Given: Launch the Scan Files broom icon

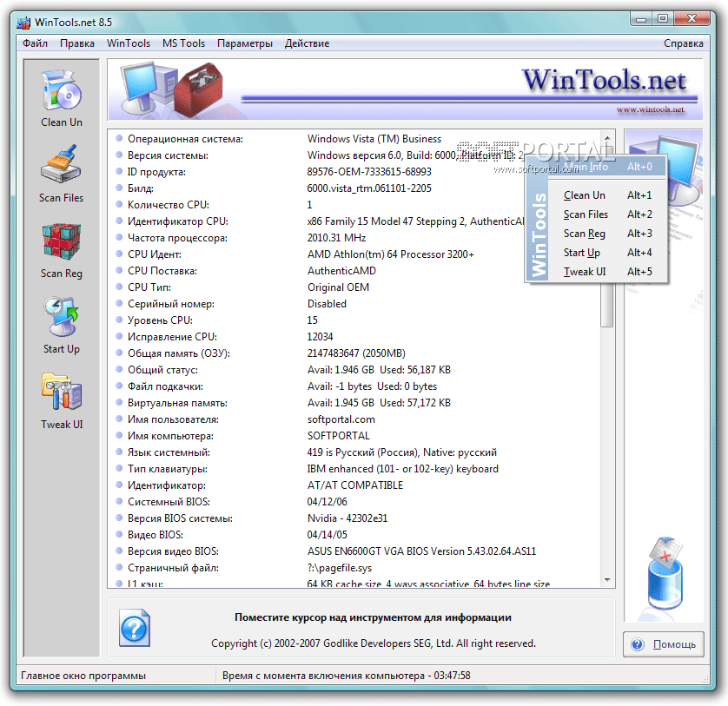Looking at the screenshot, I should (x=62, y=165).
